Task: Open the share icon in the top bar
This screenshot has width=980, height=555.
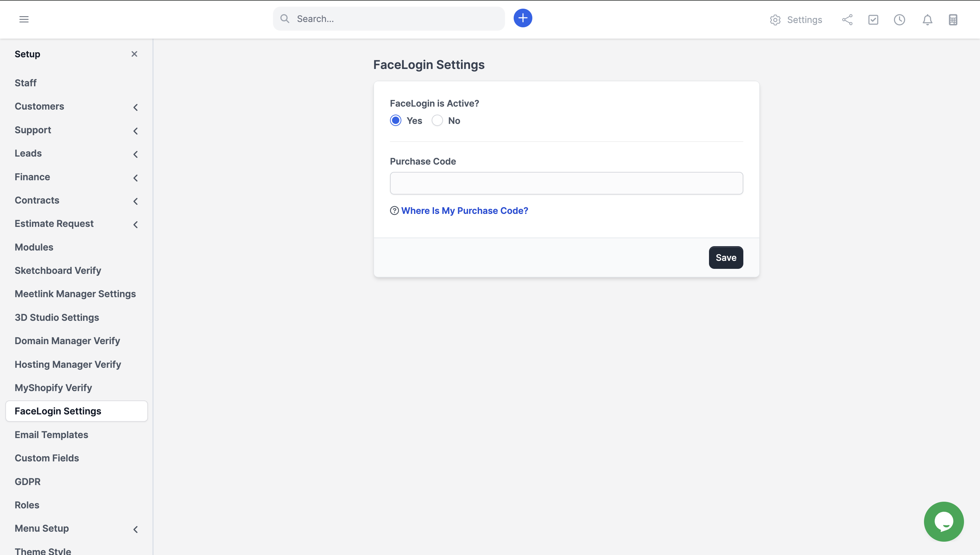Action: (x=847, y=19)
